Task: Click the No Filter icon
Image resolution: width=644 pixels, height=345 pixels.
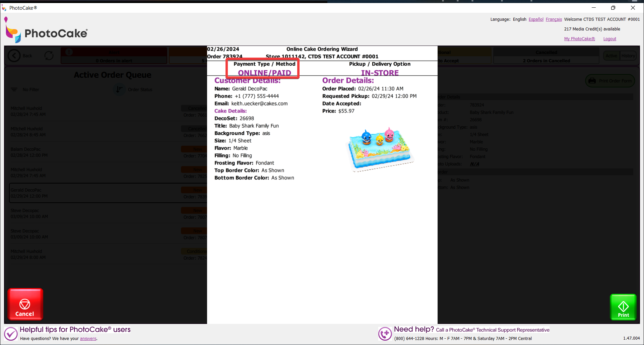Action: click(x=14, y=89)
